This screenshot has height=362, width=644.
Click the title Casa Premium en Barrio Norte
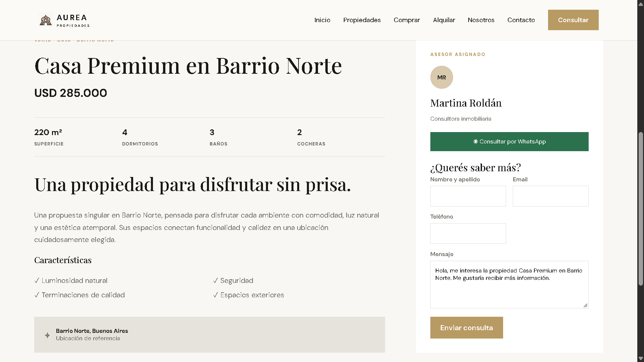188,66
